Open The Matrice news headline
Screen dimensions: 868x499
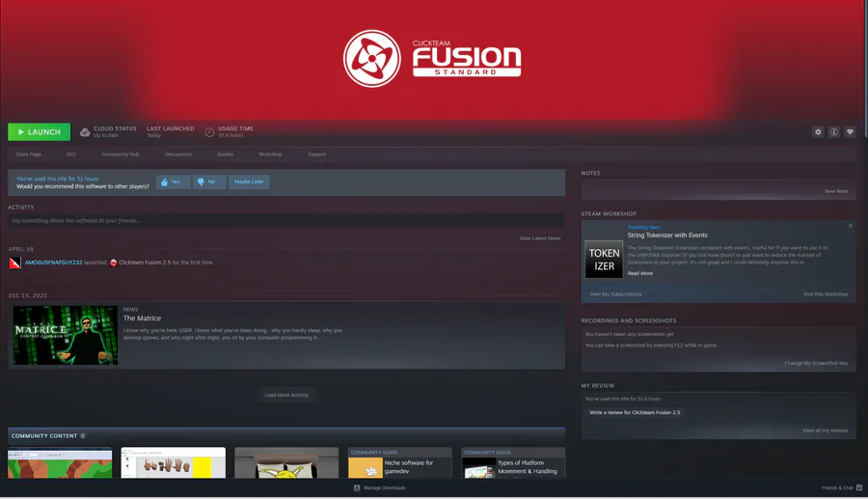click(x=143, y=318)
